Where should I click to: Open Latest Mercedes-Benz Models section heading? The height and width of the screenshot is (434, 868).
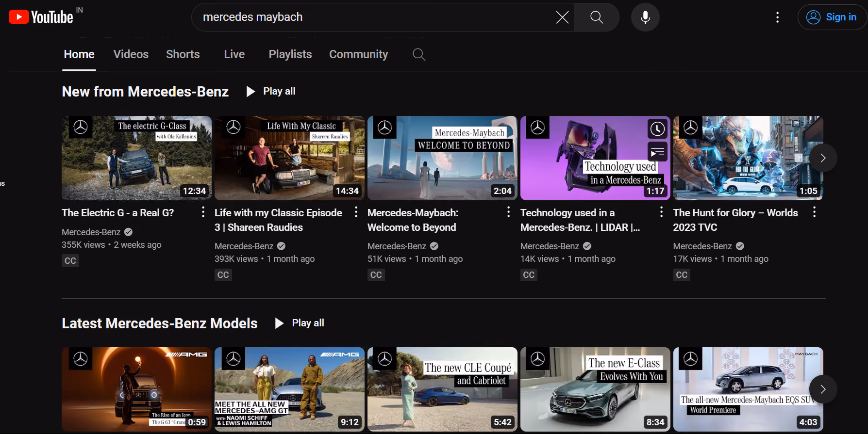click(x=160, y=323)
